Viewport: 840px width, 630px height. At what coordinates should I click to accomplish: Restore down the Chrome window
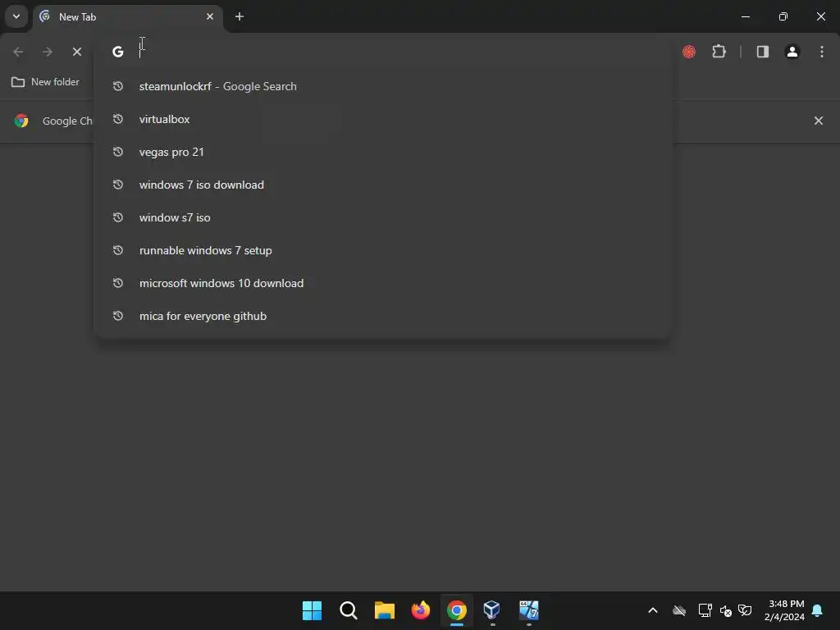(x=783, y=16)
